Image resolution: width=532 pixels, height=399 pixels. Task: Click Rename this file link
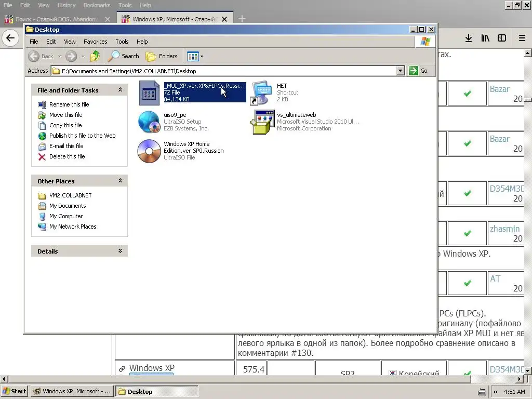pyautogui.click(x=69, y=104)
